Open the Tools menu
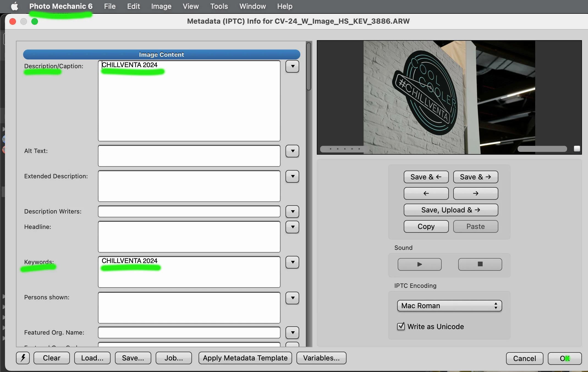 point(219,6)
